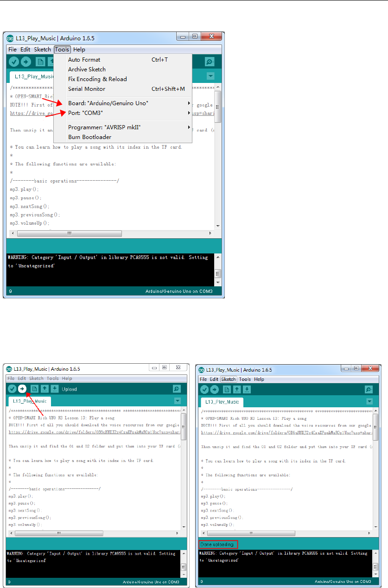This screenshot has width=388, height=588.
Task: Expand Port "COM3" submenu
Action: [x=122, y=113]
